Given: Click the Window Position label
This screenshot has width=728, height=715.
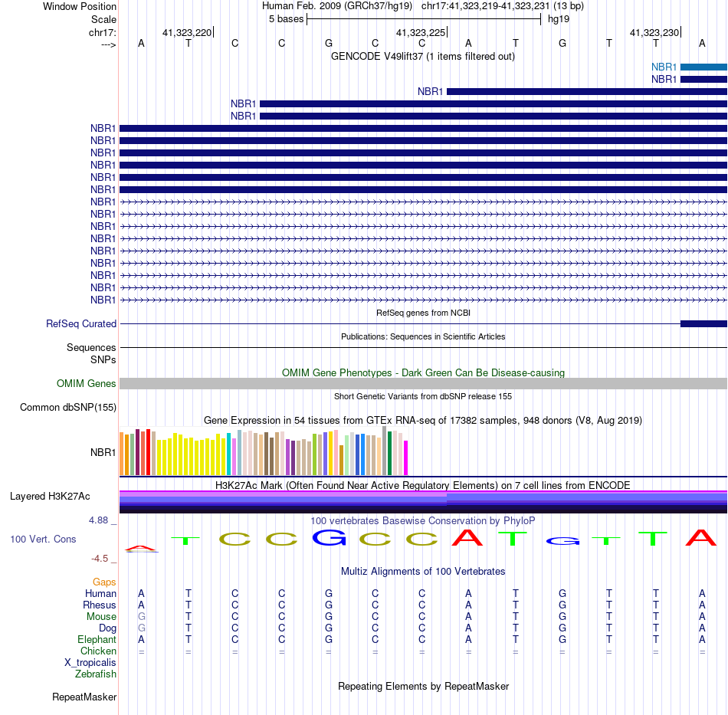Looking at the screenshot, I should coord(80,6).
